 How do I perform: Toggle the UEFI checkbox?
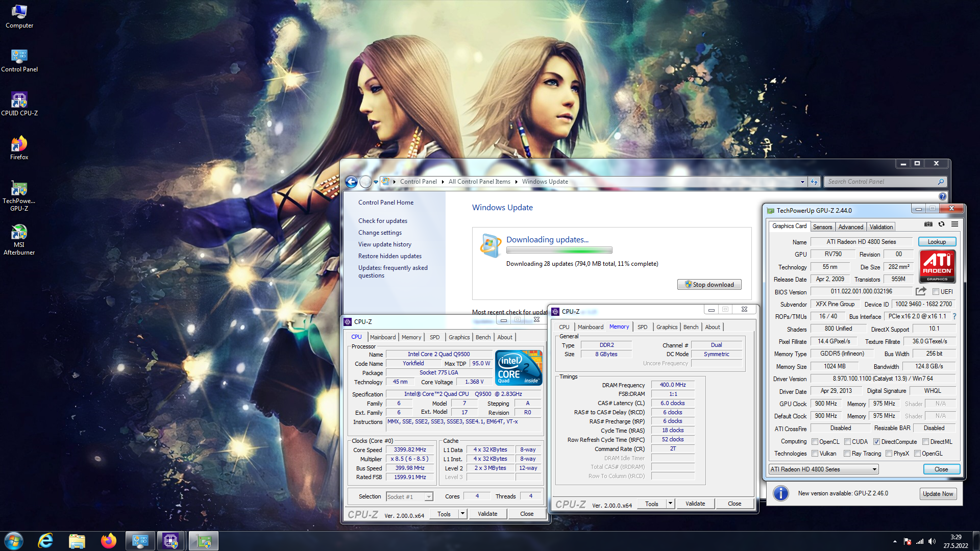[x=936, y=292]
